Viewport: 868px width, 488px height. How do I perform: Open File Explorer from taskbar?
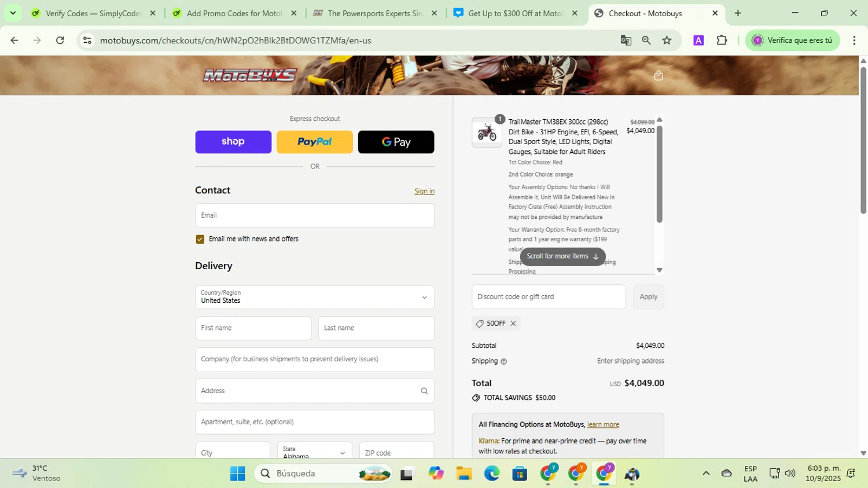click(464, 474)
